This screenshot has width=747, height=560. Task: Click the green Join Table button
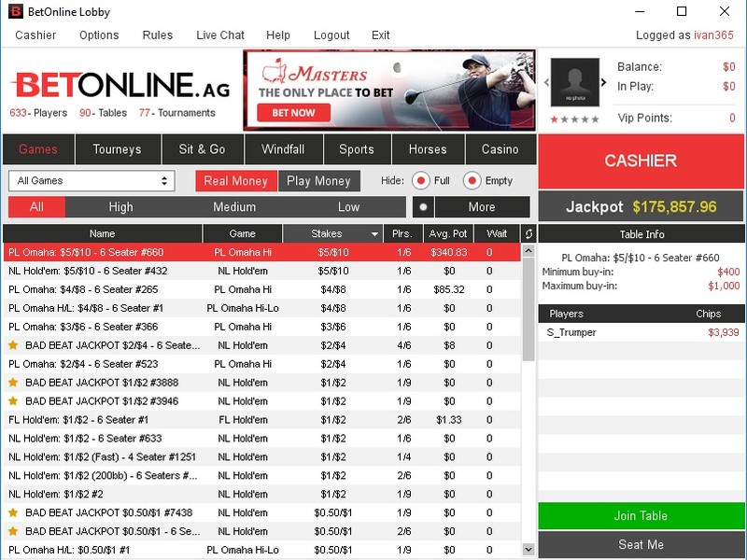coord(641,516)
